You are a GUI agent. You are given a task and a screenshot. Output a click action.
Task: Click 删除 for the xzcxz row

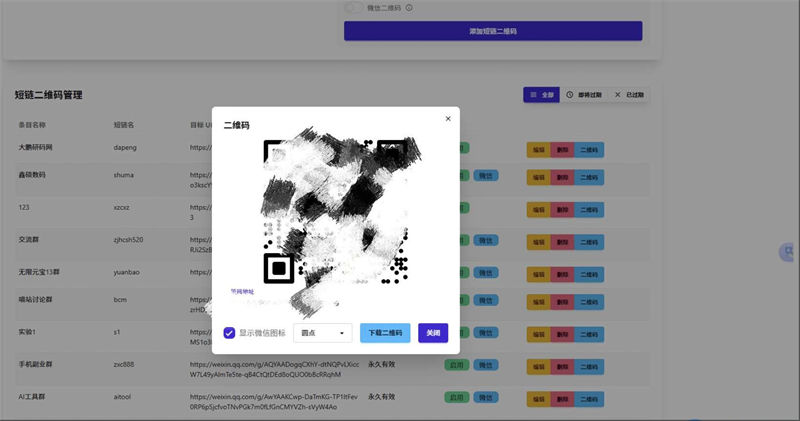[562, 210]
